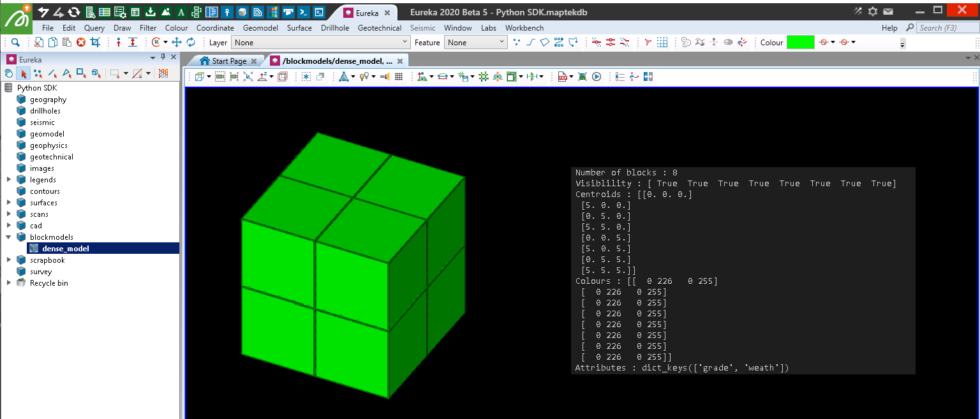Image resolution: width=980 pixels, height=419 pixels.
Task: Click the red circle delete icon
Action: (81, 42)
